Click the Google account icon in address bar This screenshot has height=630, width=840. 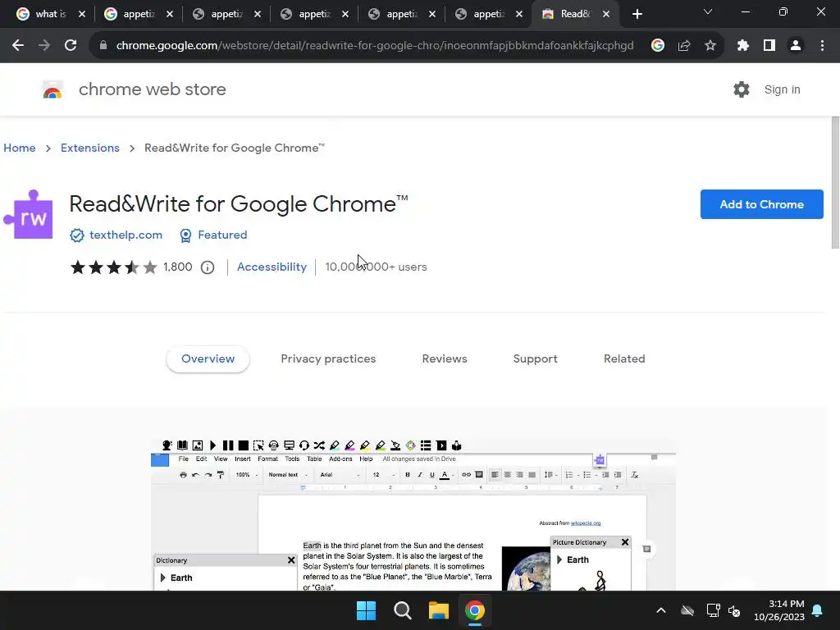[658, 46]
